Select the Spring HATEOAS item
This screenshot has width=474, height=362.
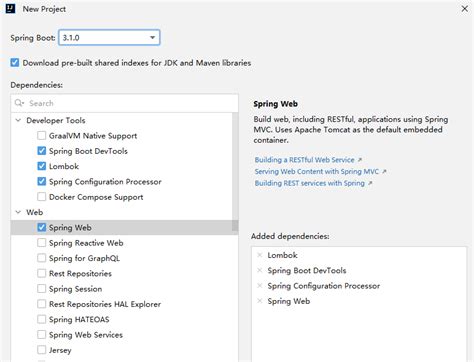pos(79,319)
